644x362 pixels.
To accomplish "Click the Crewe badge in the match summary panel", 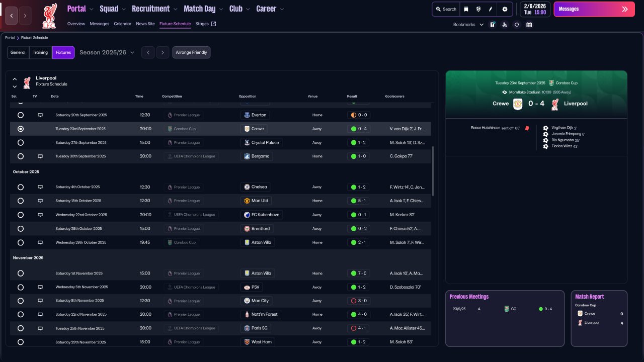I will (518, 104).
